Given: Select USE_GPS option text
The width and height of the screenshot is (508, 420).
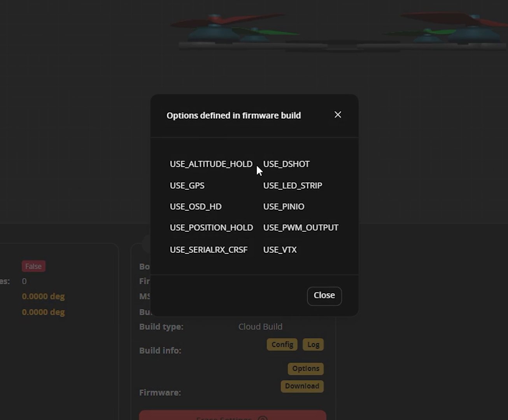Looking at the screenshot, I should click(187, 185).
